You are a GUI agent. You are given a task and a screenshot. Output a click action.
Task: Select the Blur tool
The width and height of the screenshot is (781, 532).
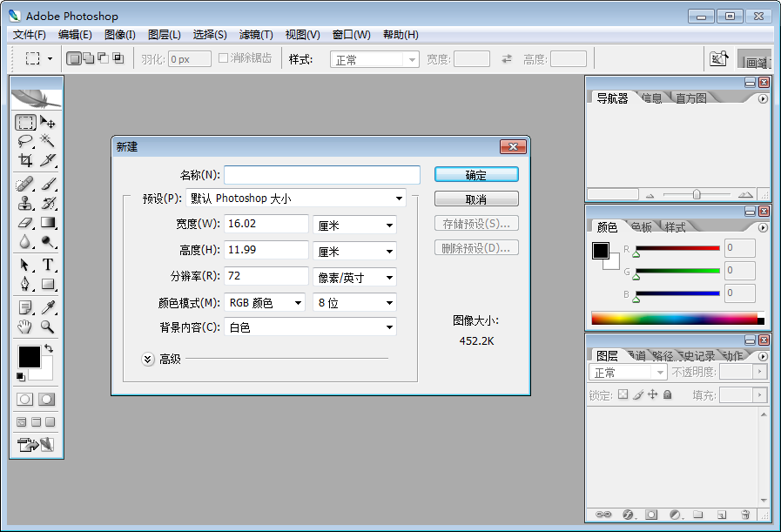[x=25, y=241]
